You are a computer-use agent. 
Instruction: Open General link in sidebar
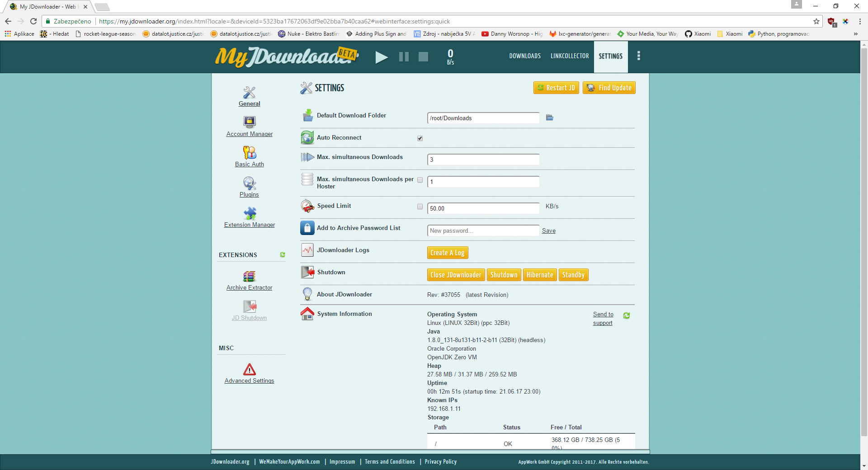[x=249, y=103]
